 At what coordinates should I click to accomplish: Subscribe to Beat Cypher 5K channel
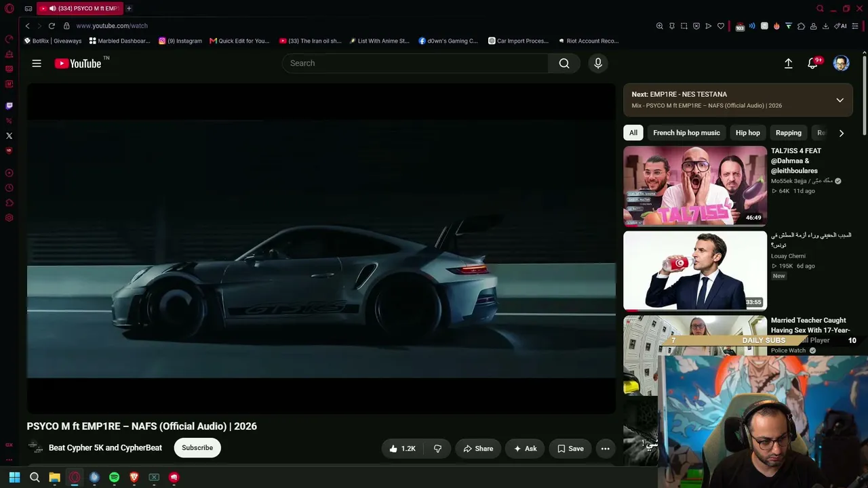coord(197,448)
